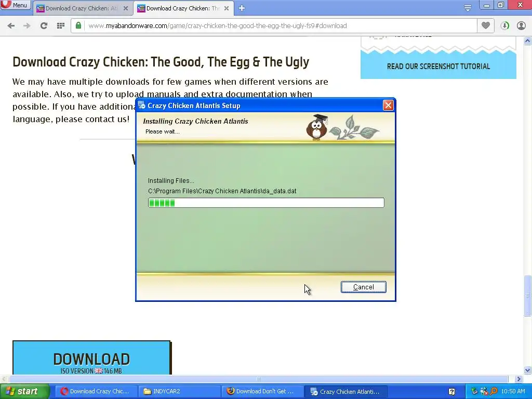Switch to Firefox Download Don't Get taskbar item
532x399 pixels.
click(262, 392)
